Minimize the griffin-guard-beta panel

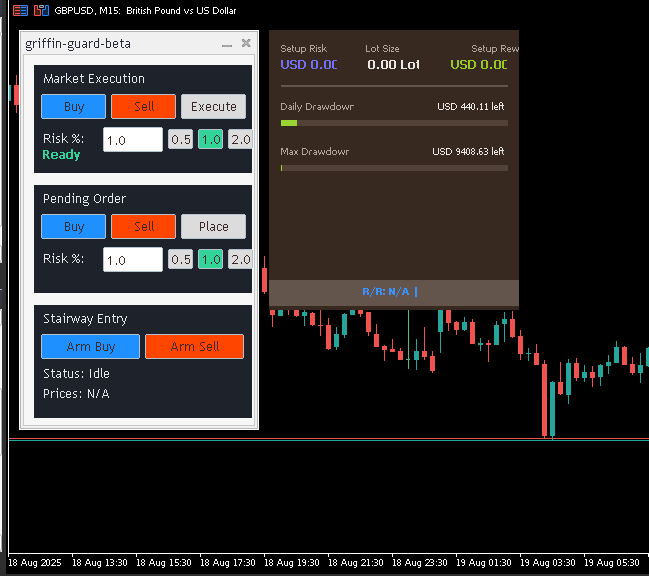coord(227,44)
